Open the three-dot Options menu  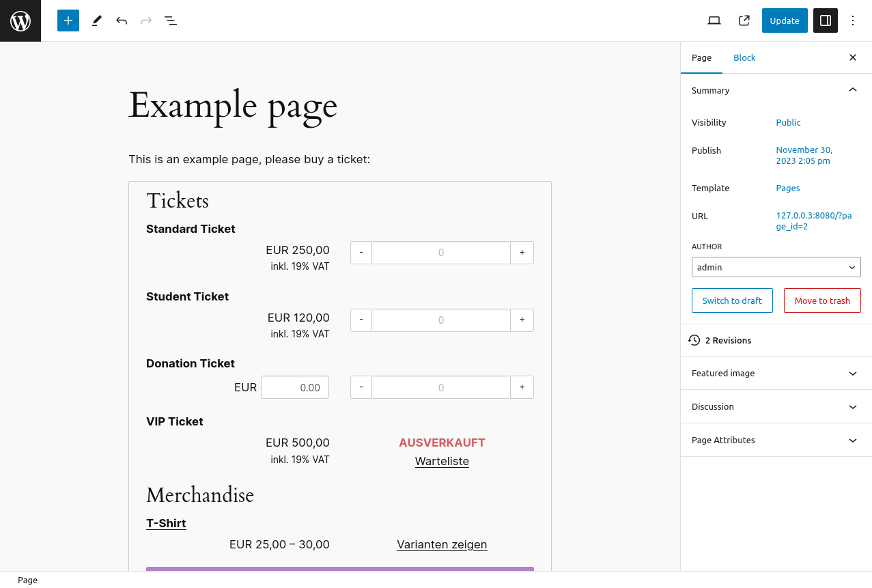(x=852, y=20)
